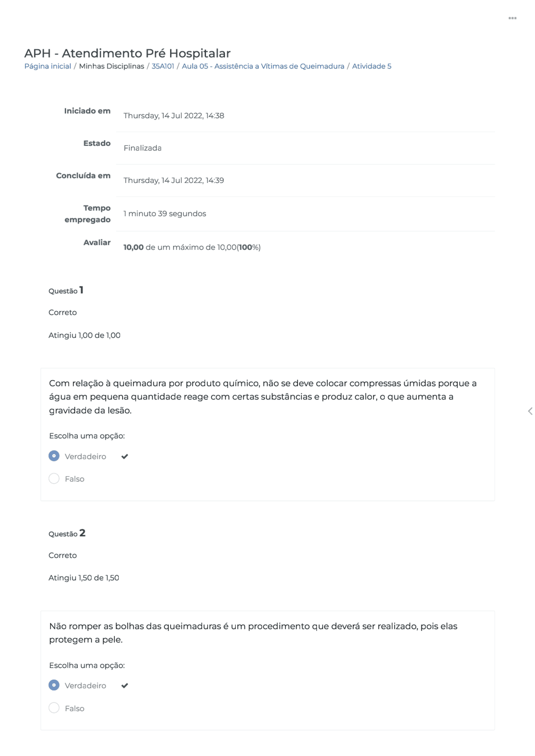Click Minhas Disciplinas in the breadcrumb
Screen dimensions: 535x756
(112, 66)
